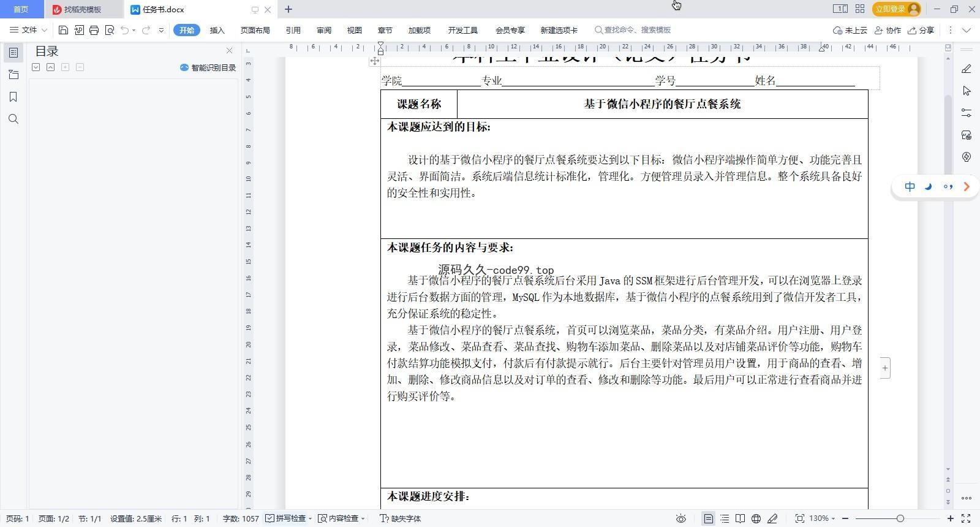Click the promote heading plus icon

(x=66, y=67)
